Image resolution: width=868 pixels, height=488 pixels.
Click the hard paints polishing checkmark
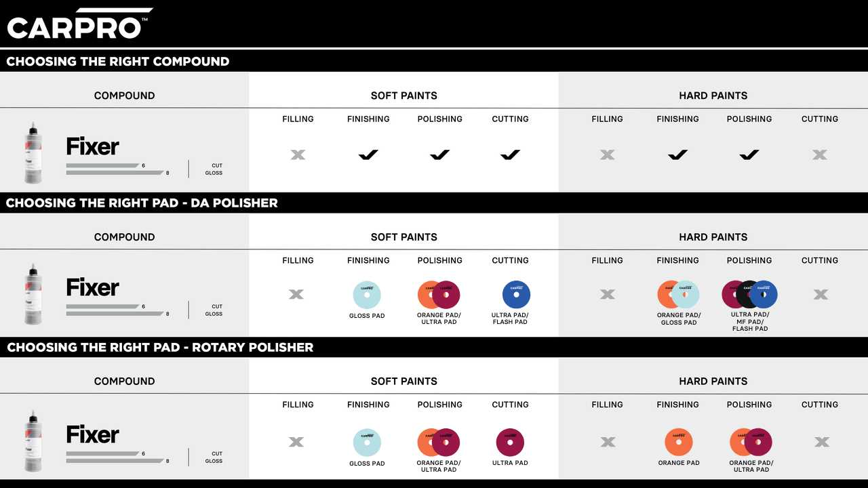click(749, 155)
